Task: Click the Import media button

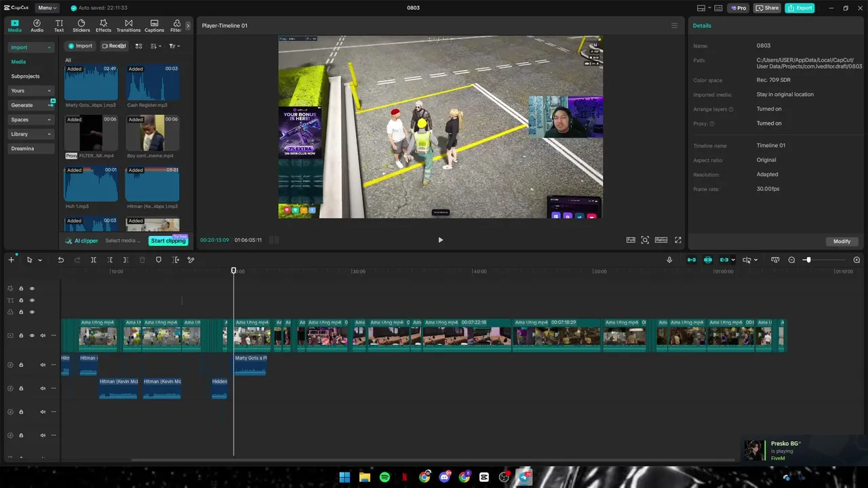Action: point(80,46)
